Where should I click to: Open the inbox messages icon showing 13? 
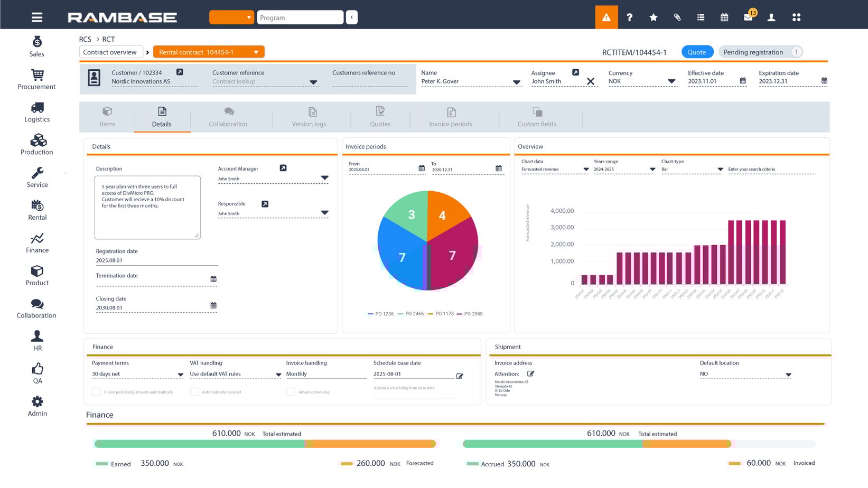pyautogui.click(x=748, y=17)
